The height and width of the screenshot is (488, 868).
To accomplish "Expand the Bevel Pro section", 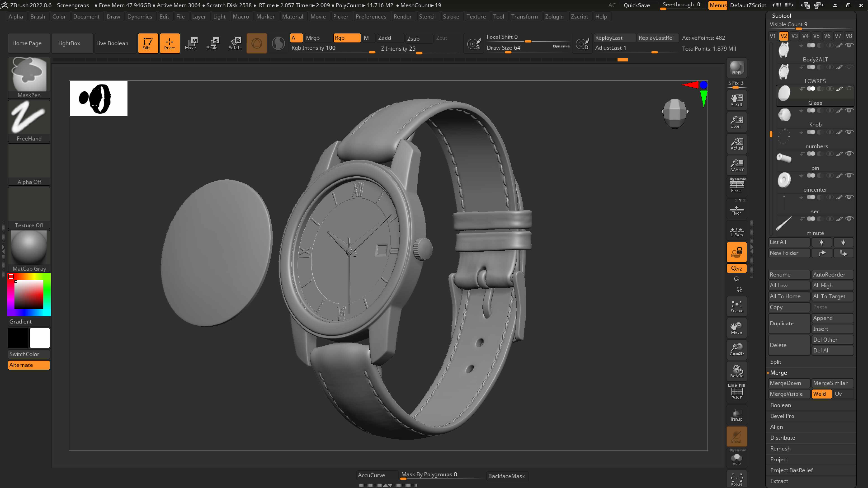I will coord(782,416).
